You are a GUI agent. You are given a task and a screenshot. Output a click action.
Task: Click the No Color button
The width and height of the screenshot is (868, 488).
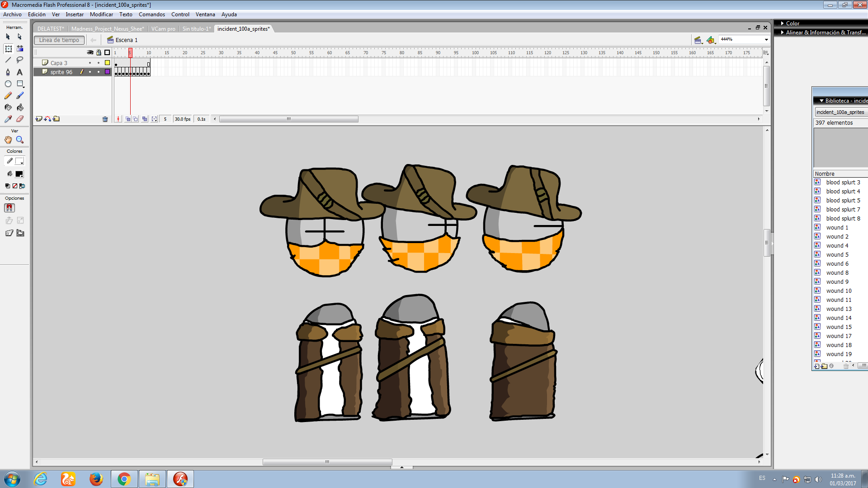click(x=15, y=186)
